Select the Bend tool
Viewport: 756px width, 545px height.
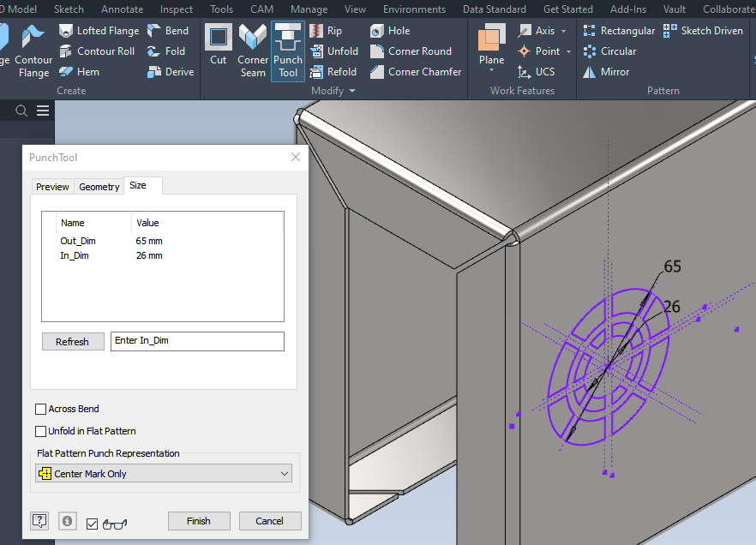click(x=168, y=30)
